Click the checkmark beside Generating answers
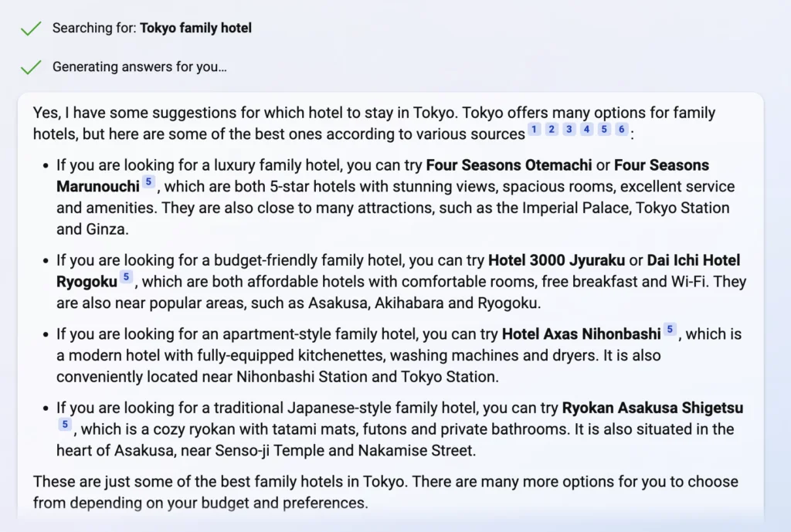 coord(30,66)
